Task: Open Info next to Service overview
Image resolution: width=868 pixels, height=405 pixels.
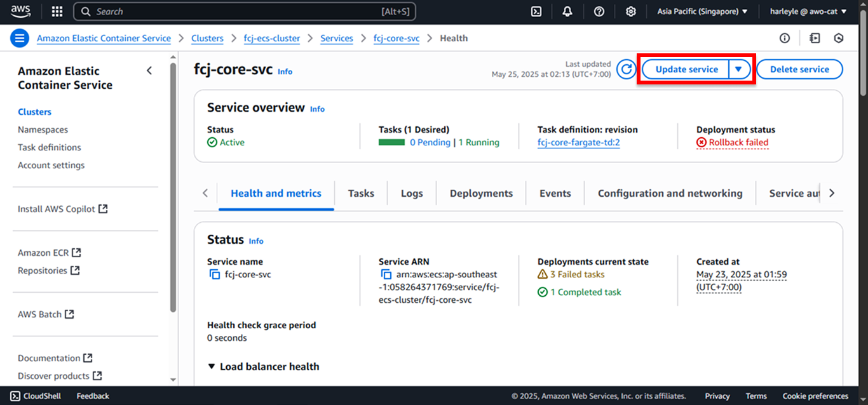Action: click(x=317, y=109)
